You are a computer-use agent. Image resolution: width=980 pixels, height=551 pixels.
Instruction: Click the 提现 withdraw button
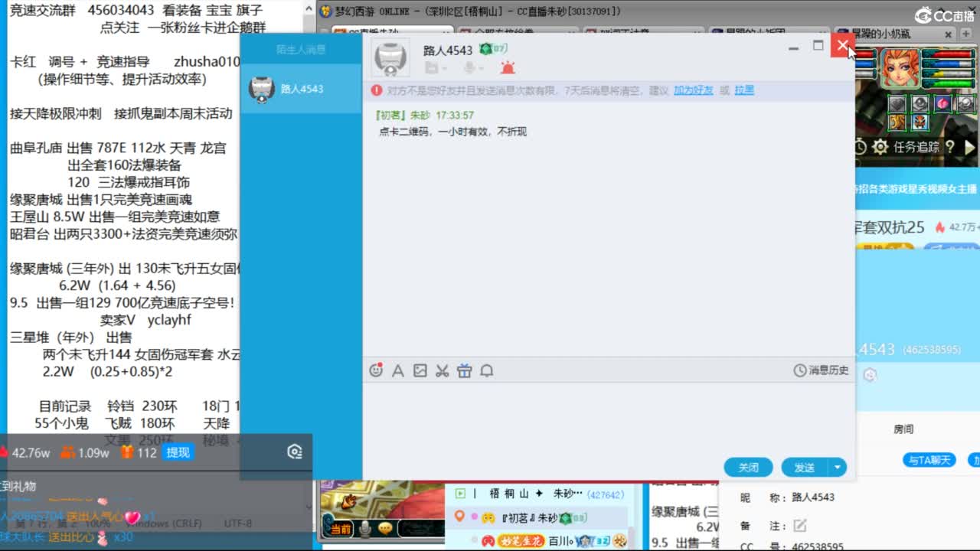(178, 452)
